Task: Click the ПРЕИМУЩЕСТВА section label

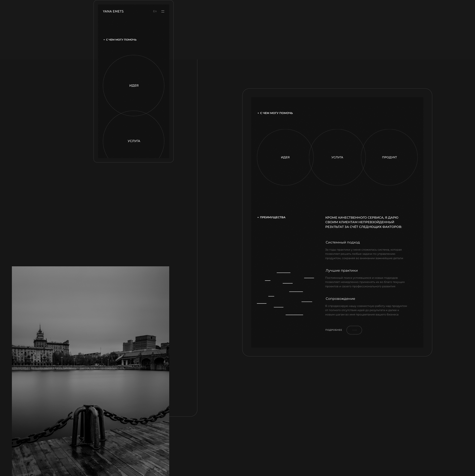Action: tap(272, 217)
